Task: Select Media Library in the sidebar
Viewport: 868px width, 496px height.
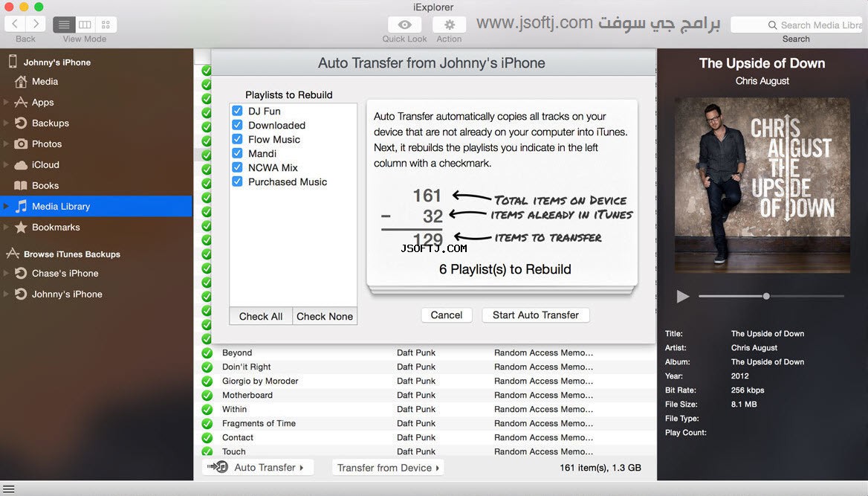Action: [97, 206]
